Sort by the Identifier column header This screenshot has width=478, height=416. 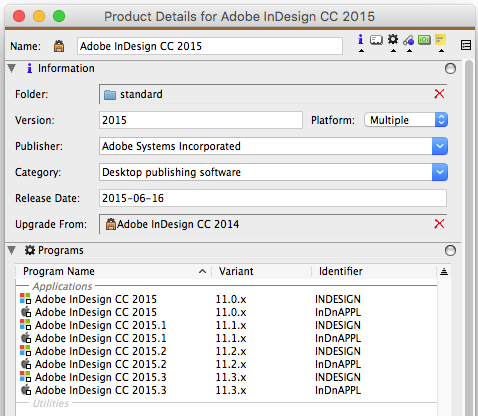pyautogui.click(x=374, y=271)
